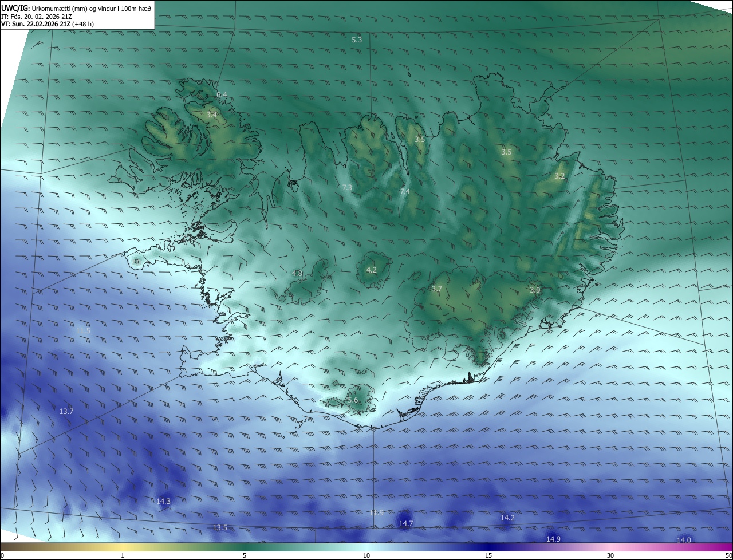Click the 'VT: Sun. 22.02.2026 21Z (+48 h)' line

tap(48, 24)
